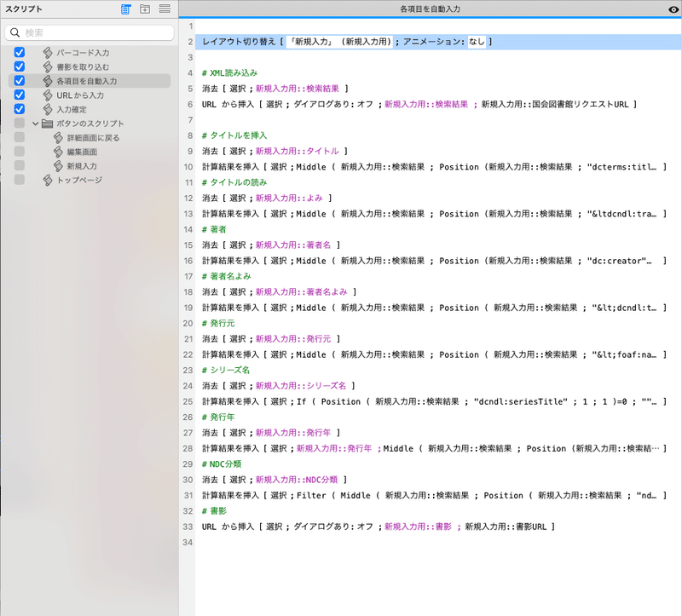Select line 31 Filter Middle step

tap(434, 496)
